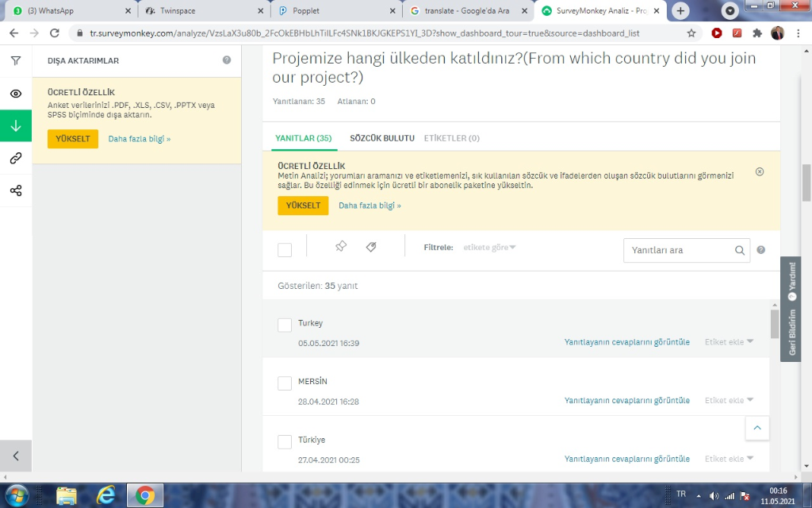Open help icon beside the search box
This screenshot has width=812, height=508.
click(760, 250)
